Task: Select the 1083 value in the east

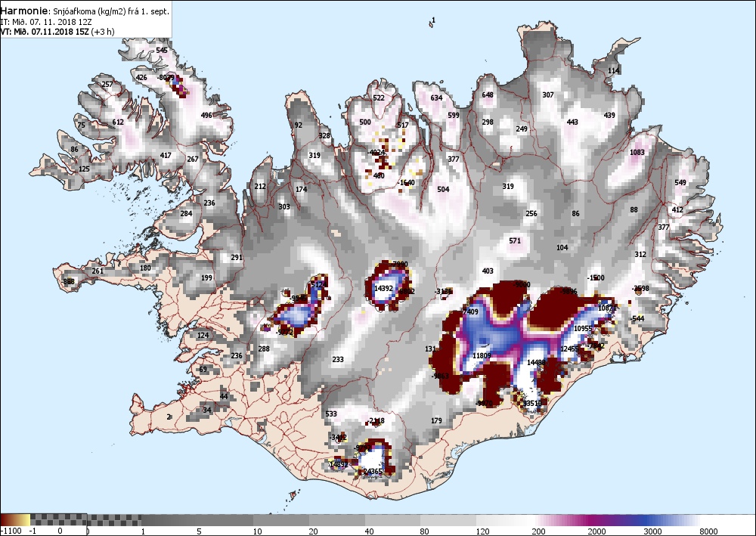Action: (637, 152)
